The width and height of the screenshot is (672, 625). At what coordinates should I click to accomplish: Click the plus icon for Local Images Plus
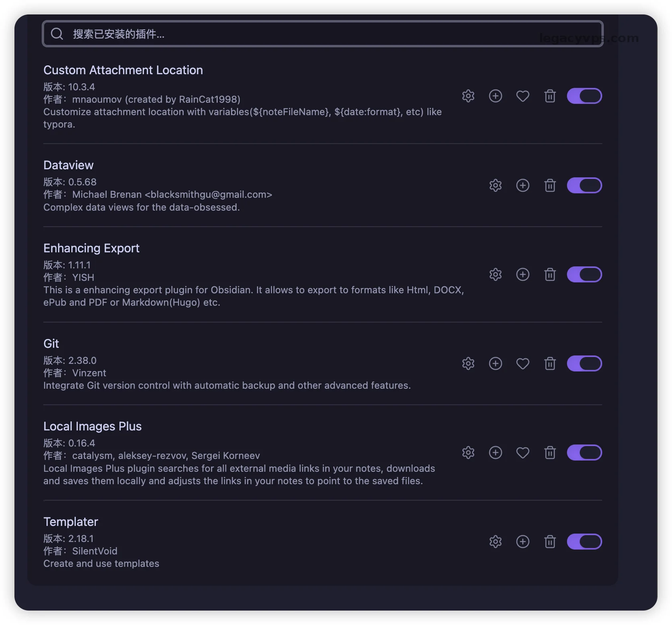[x=495, y=453]
